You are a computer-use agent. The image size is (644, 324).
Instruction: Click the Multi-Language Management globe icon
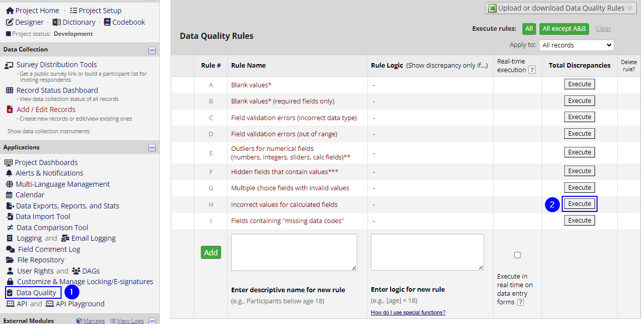point(9,184)
